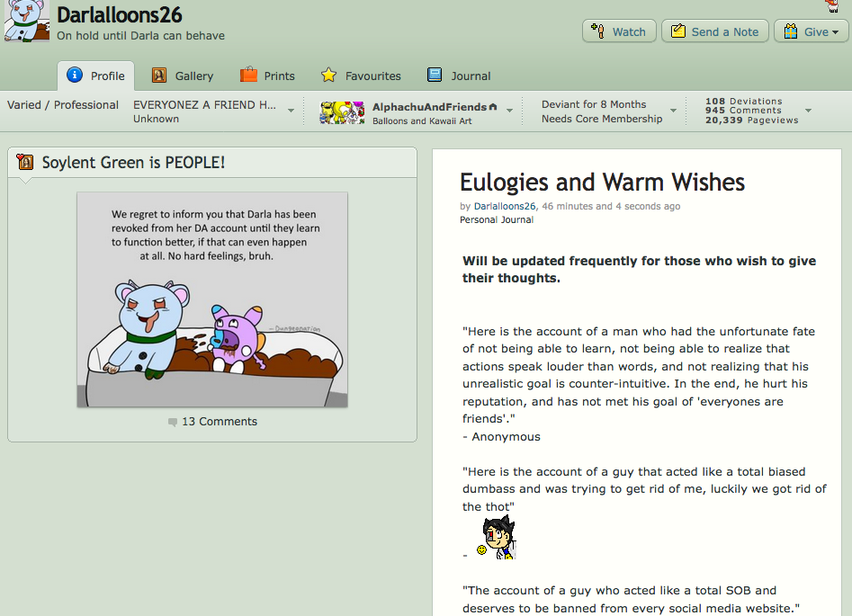Open the AlphachuAndFriends group link
852x616 pixels.
click(429, 107)
